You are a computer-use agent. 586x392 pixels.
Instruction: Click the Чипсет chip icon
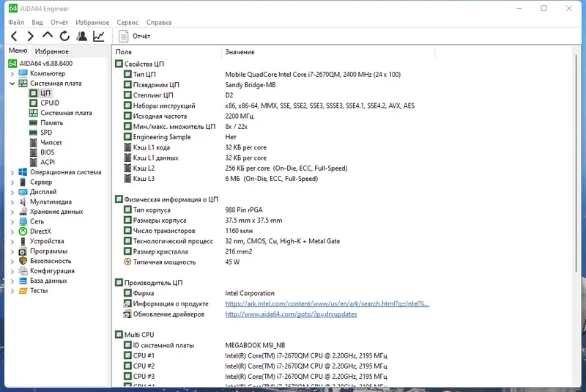pos(33,142)
